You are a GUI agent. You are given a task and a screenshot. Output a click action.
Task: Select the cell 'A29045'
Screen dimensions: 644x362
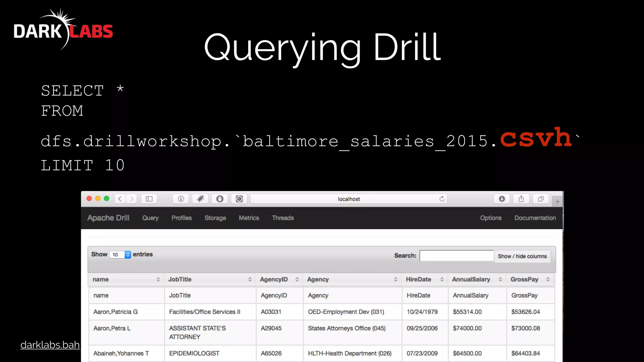click(x=280, y=332)
